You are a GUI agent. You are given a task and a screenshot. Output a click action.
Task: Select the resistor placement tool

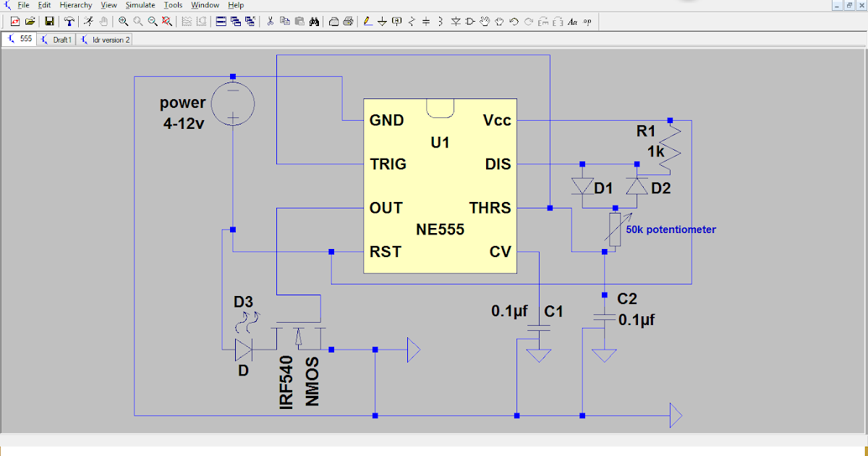(x=412, y=22)
